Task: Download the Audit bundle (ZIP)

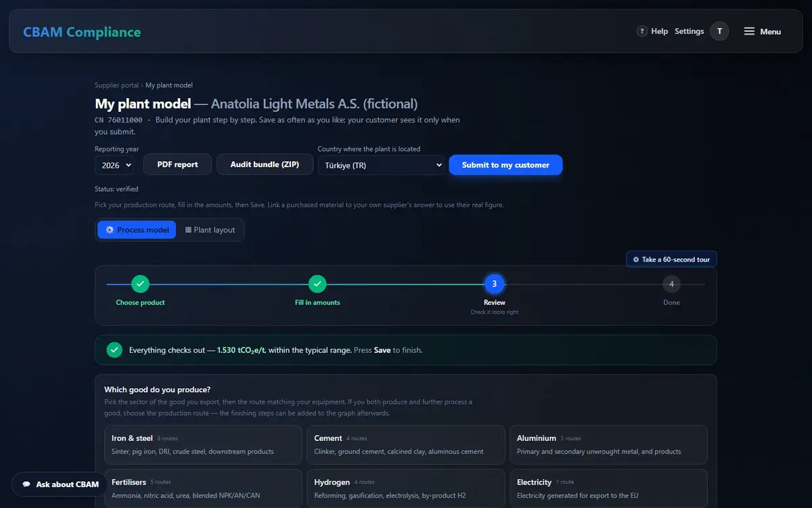Action: (x=265, y=165)
